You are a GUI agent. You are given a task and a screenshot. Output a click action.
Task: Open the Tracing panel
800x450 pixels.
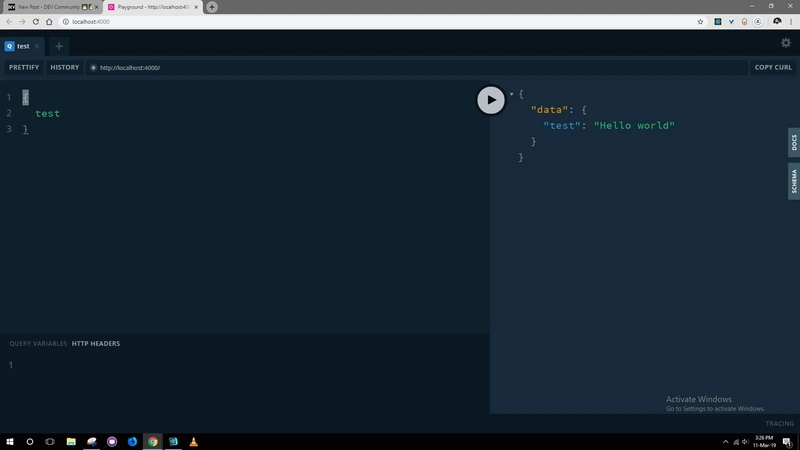(x=780, y=423)
